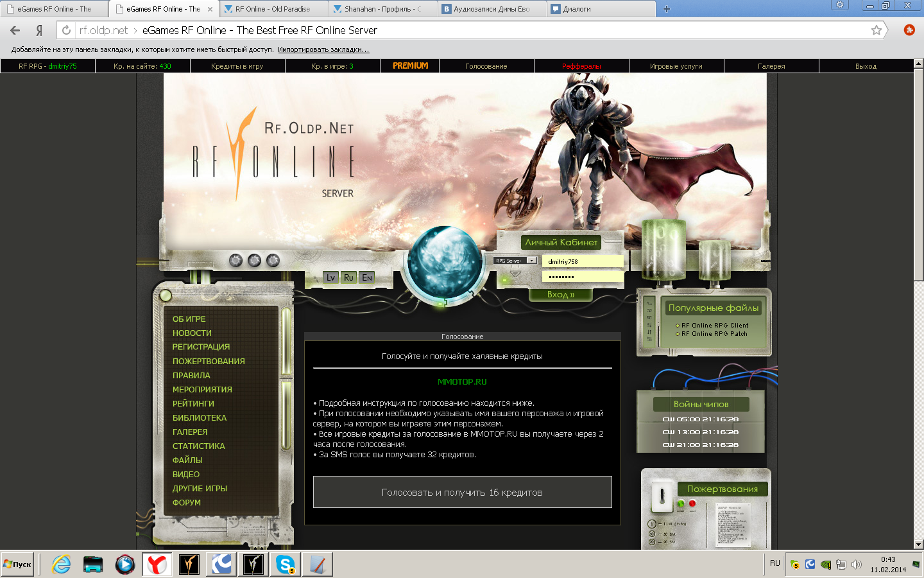The image size is (924, 578).
Task: Switch to the inactive eGames RF Online tab
Action: click(x=55, y=9)
